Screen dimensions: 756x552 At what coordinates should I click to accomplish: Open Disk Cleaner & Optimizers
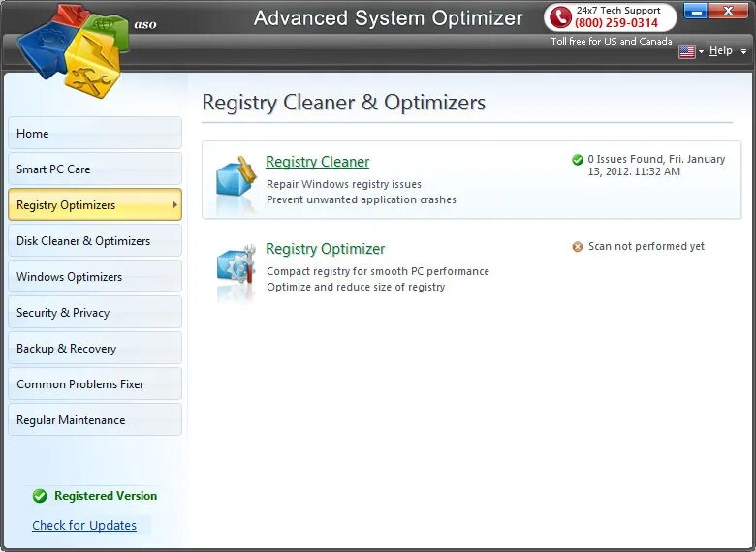pos(95,240)
